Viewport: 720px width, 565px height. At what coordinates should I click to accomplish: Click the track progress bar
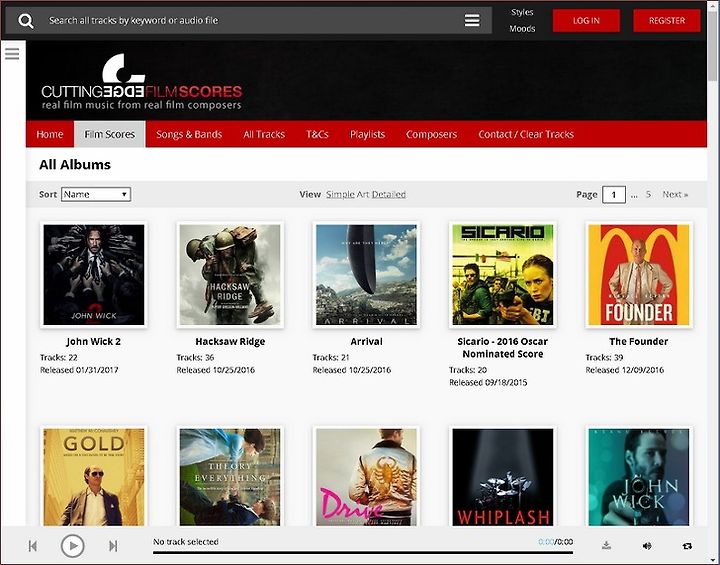[x=363, y=553]
